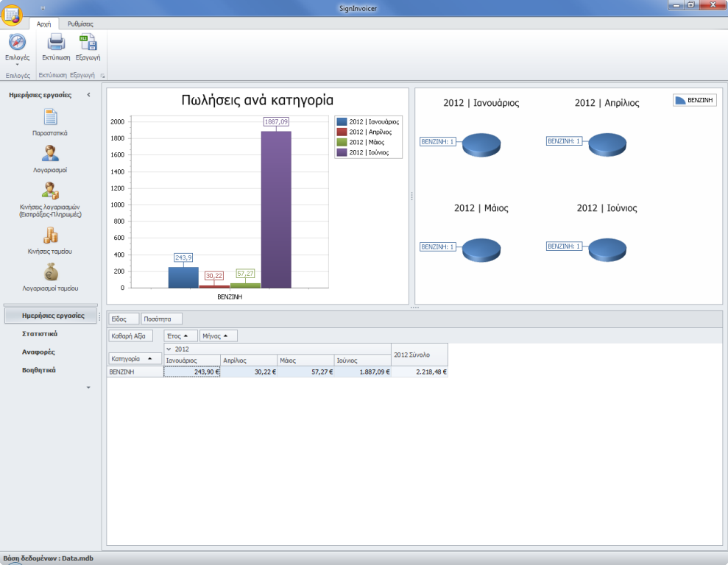Open Κινήσεις λογαριασμών icon
The width and height of the screenshot is (728, 565).
(x=50, y=191)
